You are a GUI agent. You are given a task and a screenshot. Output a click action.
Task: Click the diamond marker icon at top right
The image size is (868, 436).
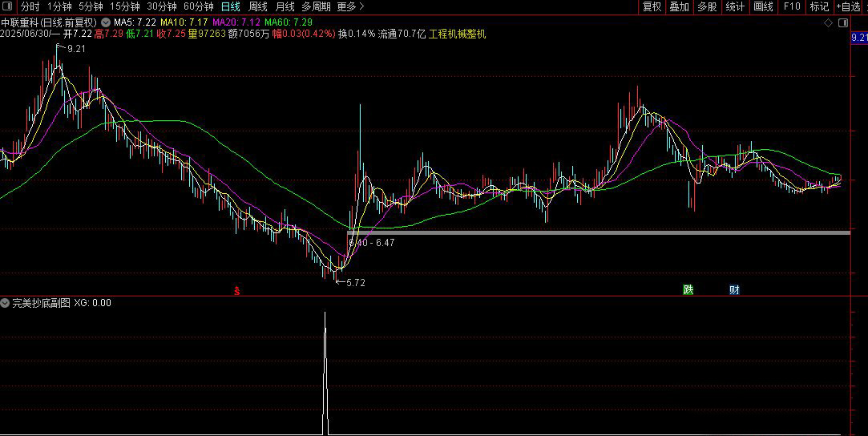click(x=828, y=22)
